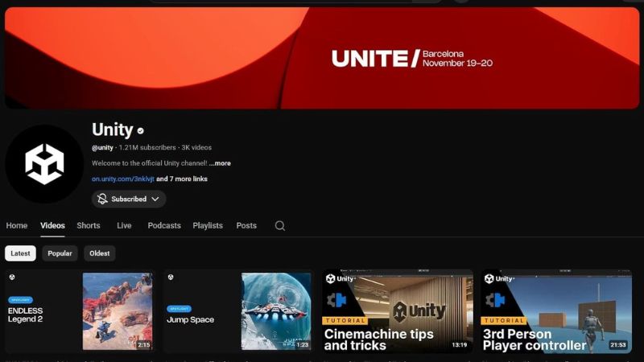Click the '3K videos' count text
This screenshot has width=644, height=362.
[196, 148]
